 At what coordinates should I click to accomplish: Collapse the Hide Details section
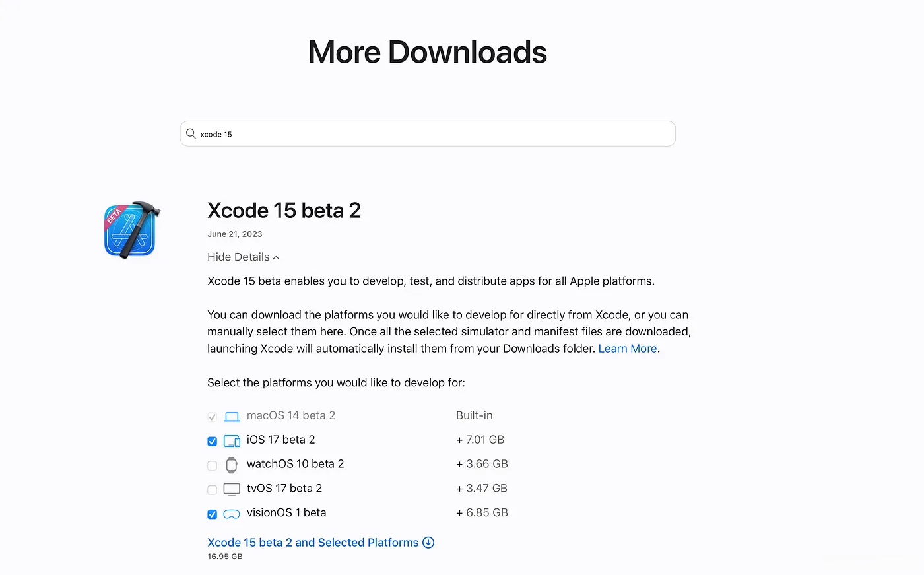click(x=238, y=257)
